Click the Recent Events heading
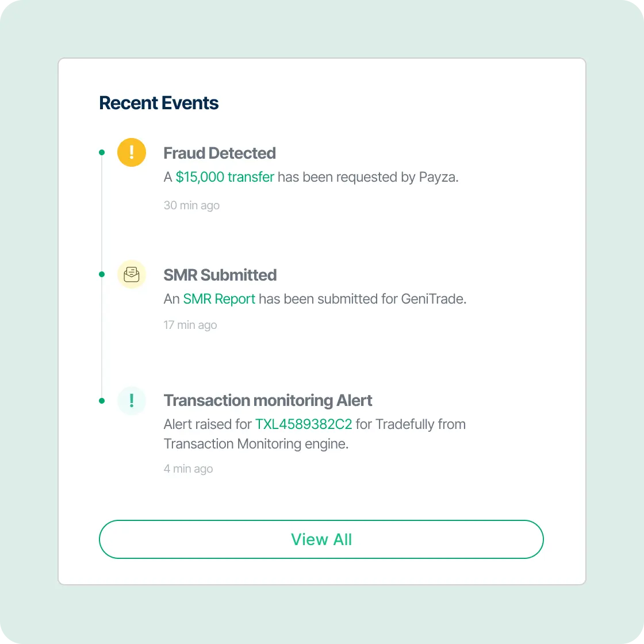The width and height of the screenshot is (644, 644). [x=159, y=103]
